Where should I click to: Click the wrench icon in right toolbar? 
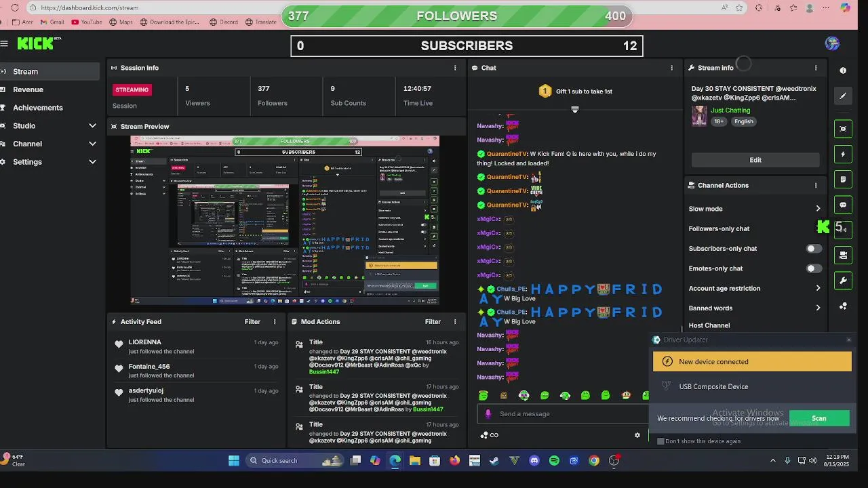[x=843, y=281]
